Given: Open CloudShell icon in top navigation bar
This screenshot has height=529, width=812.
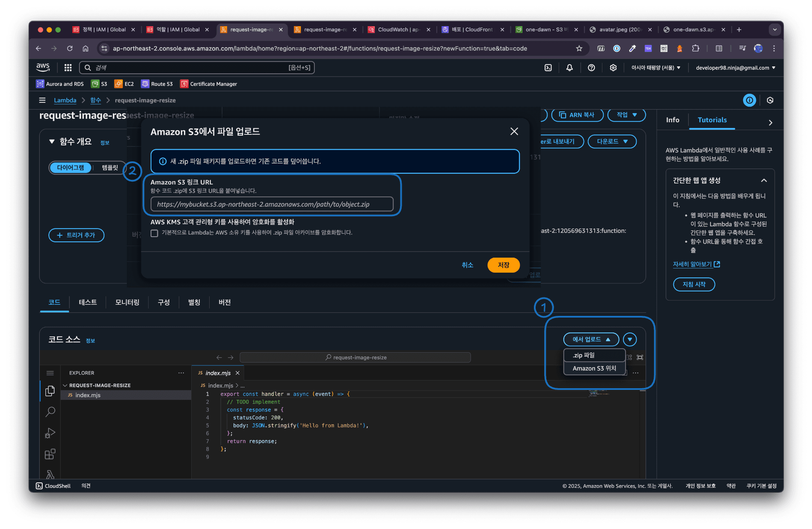Looking at the screenshot, I should click(x=548, y=68).
